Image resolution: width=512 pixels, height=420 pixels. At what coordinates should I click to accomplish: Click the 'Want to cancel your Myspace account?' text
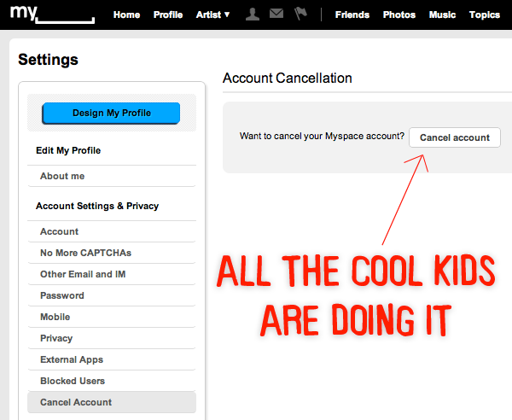click(322, 136)
